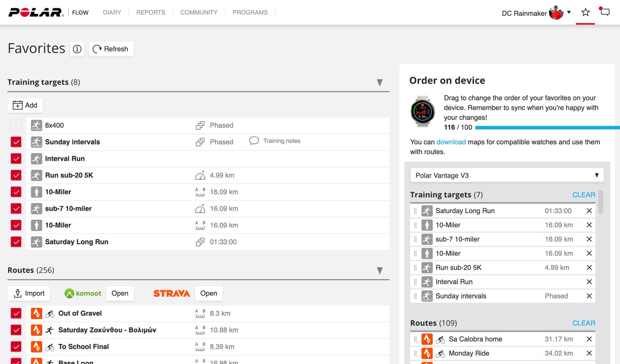The image size is (620, 364).
Task: Click Training notes speech bubble icon
Action: (254, 141)
